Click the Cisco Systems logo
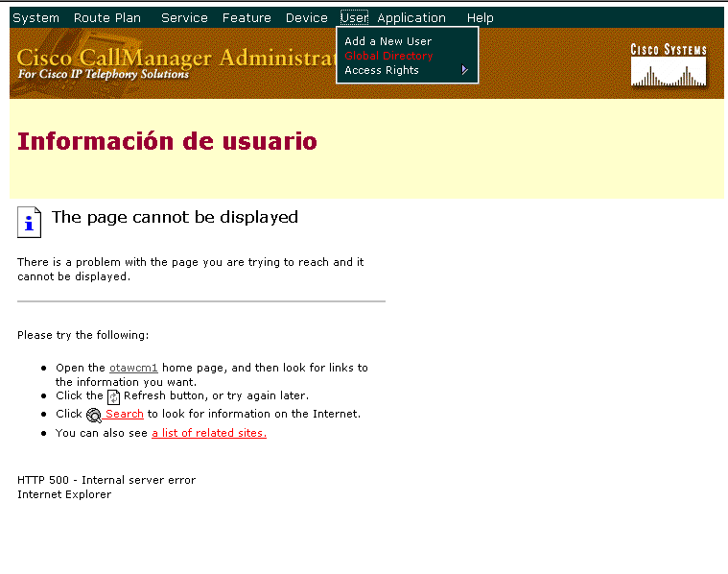Screen dimensions: 728x574 [x=669, y=65]
